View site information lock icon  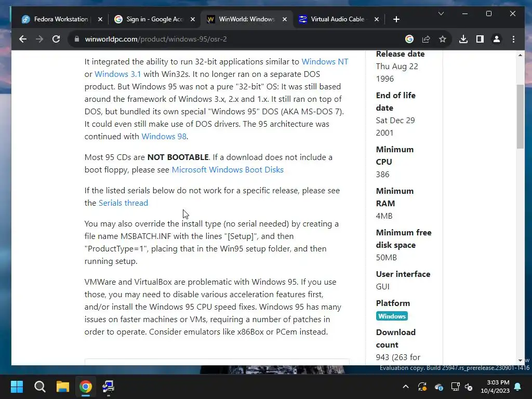pyautogui.click(x=77, y=39)
